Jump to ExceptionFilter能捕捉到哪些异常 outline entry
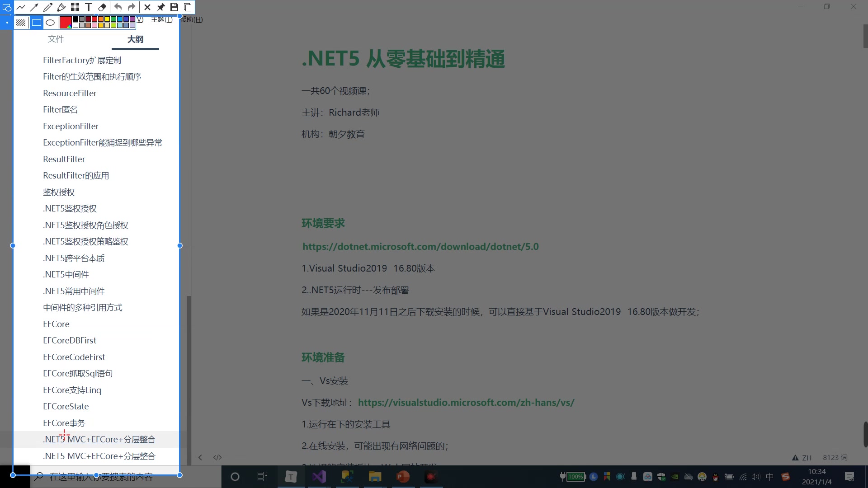Image resolution: width=868 pixels, height=488 pixels. (x=102, y=142)
